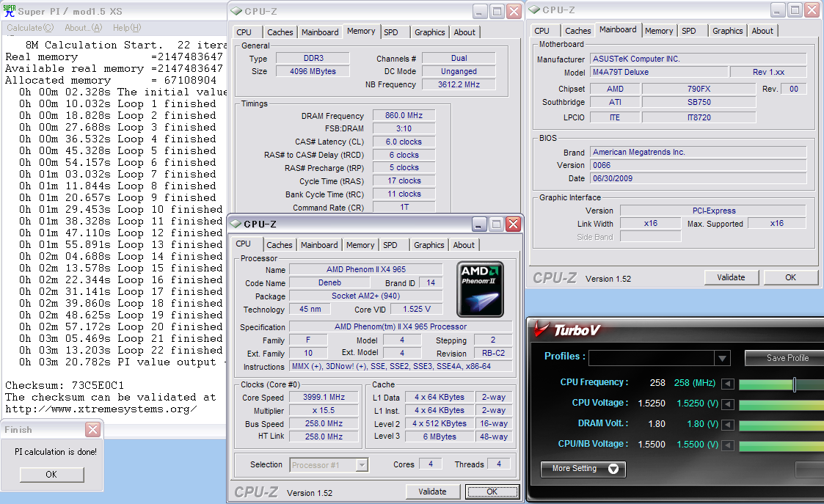The width and height of the screenshot is (824, 504).
Task: Close the CPU-Z Memory window
Action: coord(514,12)
